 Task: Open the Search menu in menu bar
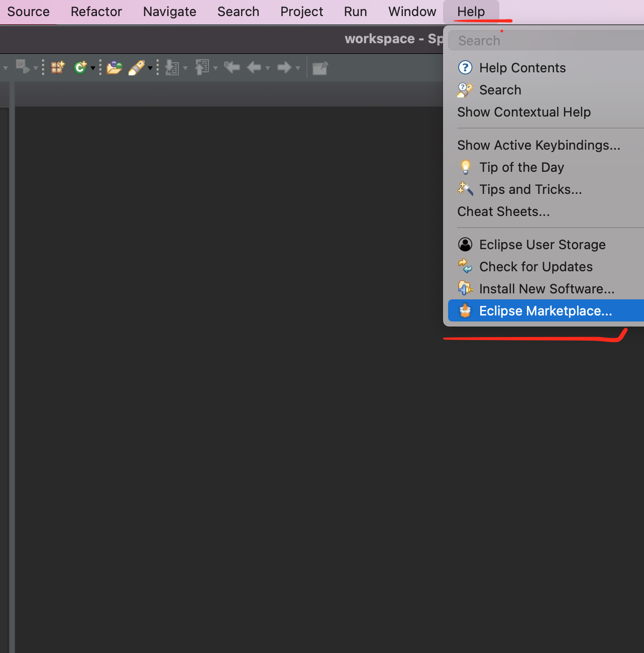click(x=239, y=12)
